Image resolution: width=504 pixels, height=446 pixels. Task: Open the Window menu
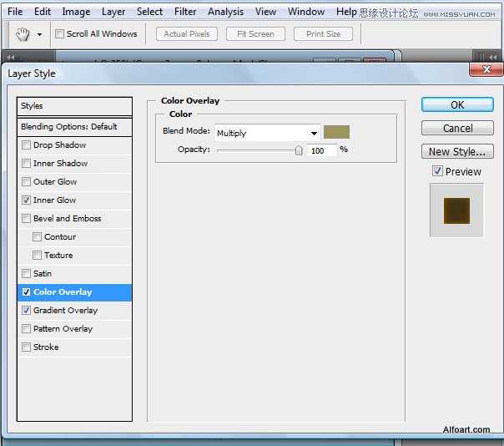[x=306, y=12]
